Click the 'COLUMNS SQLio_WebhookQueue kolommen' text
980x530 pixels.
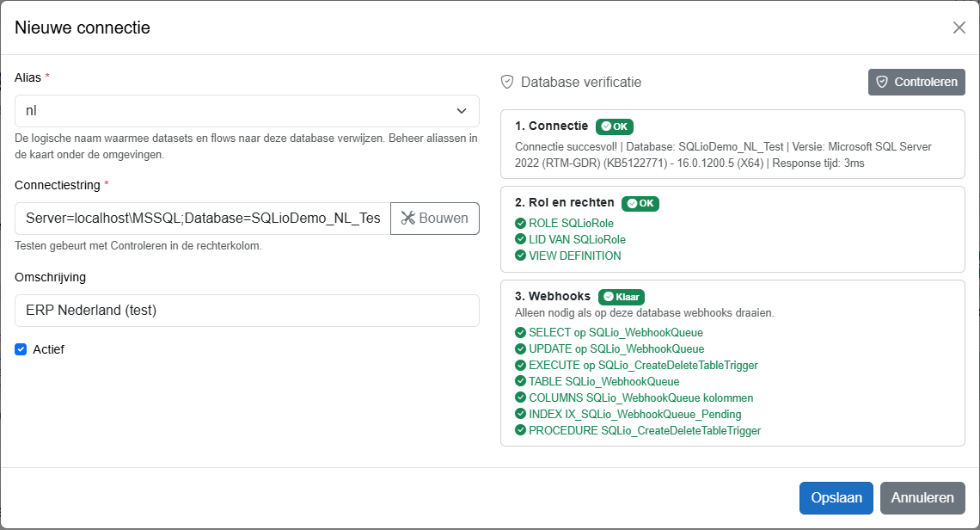point(641,398)
